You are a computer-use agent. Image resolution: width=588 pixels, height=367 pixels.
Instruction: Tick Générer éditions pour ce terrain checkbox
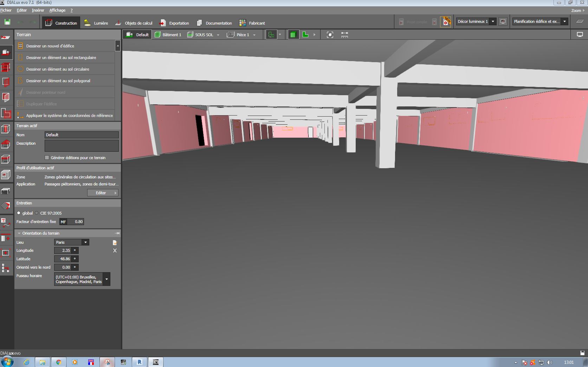[x=47, y=158]
